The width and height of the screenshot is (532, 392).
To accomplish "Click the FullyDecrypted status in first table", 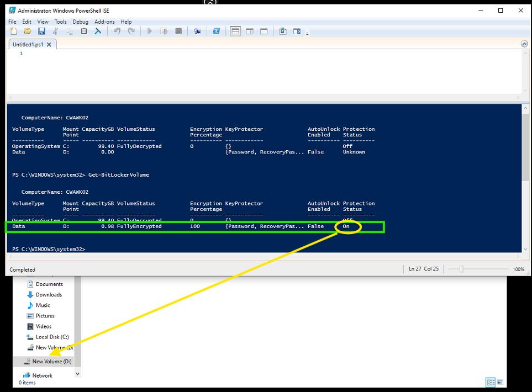I will [139, 146].
